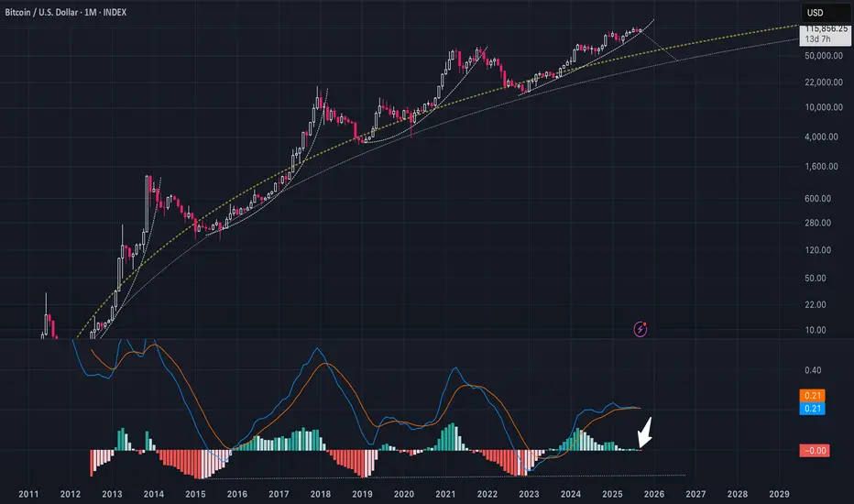Click the INDEX source label in the title
The width and height of the screenshot is (854, 504).
click(x=115, y=12)
